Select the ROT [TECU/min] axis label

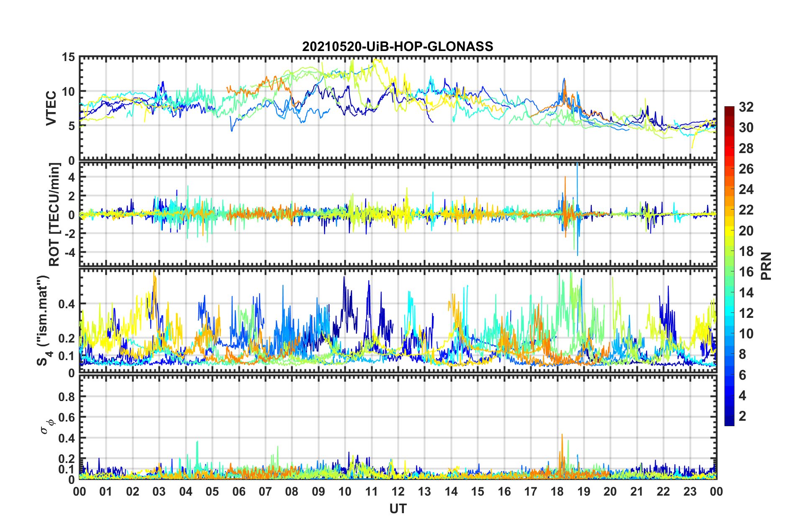[54, 214]
